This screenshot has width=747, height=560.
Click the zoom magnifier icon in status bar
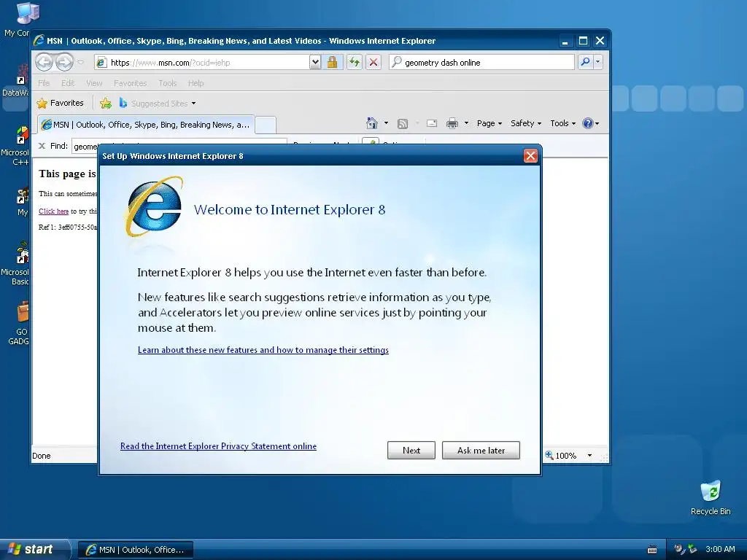(549, 455)
